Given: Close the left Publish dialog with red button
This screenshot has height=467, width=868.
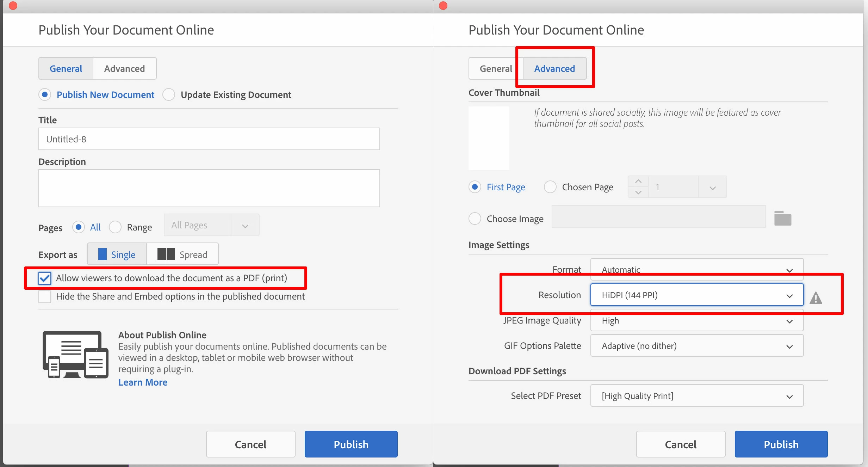Looking at the screenshot, I should pyautogui.click(x=13, y=6).
